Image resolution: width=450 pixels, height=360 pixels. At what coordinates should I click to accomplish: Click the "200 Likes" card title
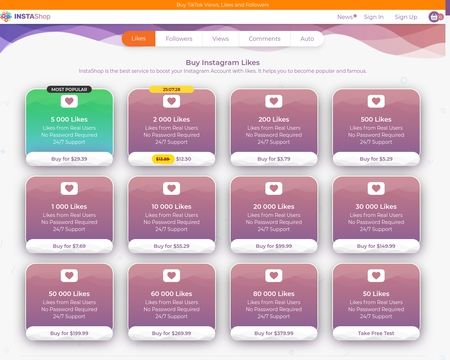tap(274, 119)
